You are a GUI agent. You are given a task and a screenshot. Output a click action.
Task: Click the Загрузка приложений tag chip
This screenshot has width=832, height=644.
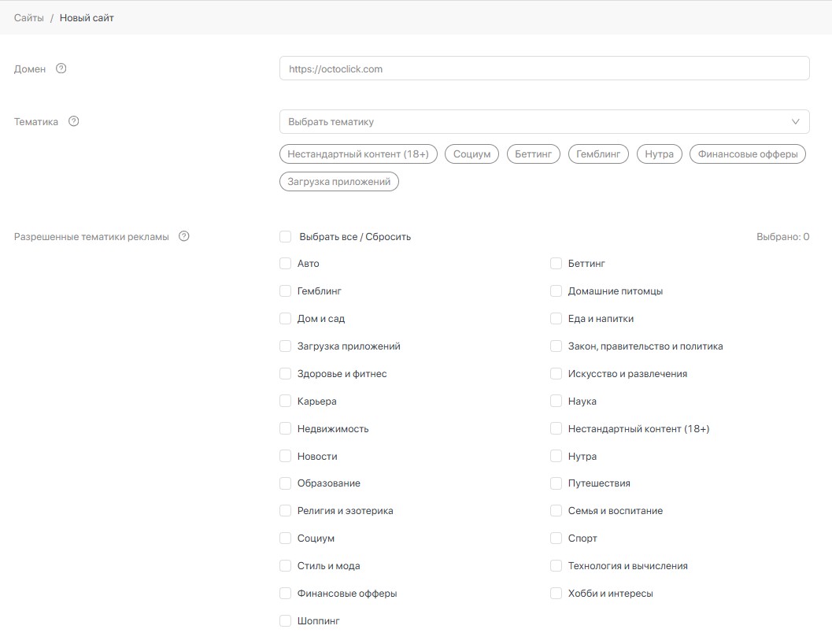[339, 182]
